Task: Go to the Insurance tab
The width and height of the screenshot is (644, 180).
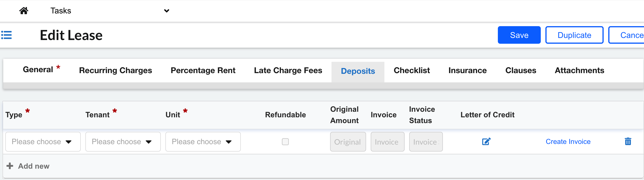Action: [x=467, y=71]
